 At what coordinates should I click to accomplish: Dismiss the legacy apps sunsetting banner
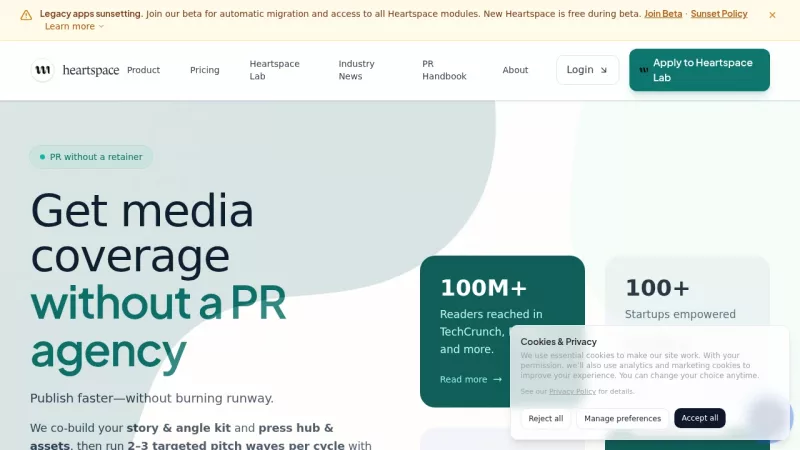click(x=772, y=15)
